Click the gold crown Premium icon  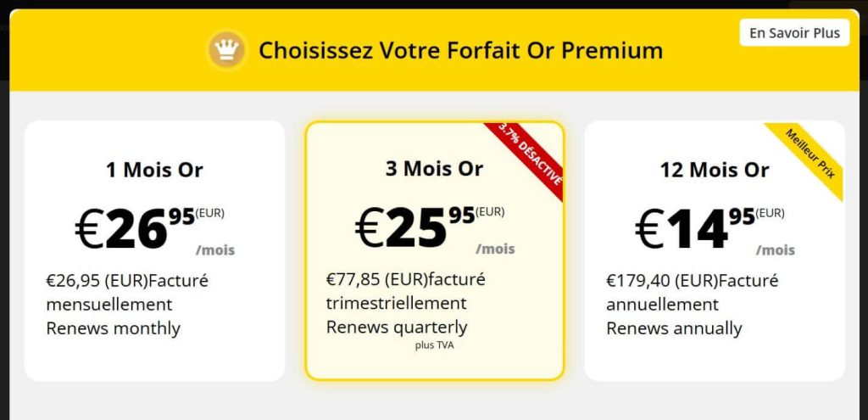[x=226, y=50]
